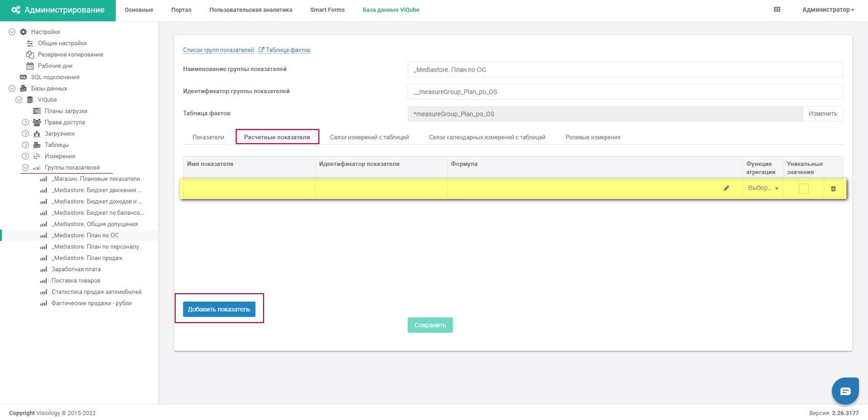Click the SQL подключения icon
Screen dimensions: 868x420
[x=23, y=77]
